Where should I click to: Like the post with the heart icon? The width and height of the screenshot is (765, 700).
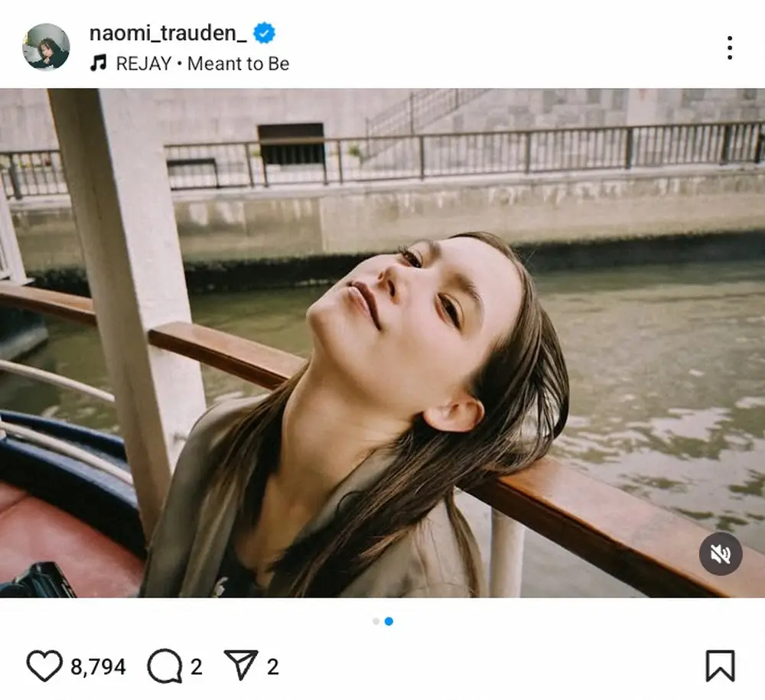tap(44, 666)
